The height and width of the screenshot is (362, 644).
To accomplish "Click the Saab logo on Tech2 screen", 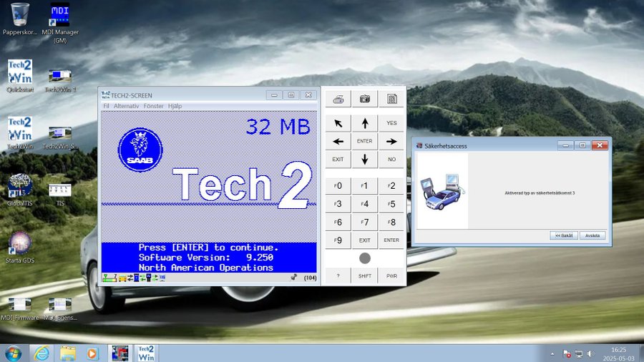I will click(140, 150).
